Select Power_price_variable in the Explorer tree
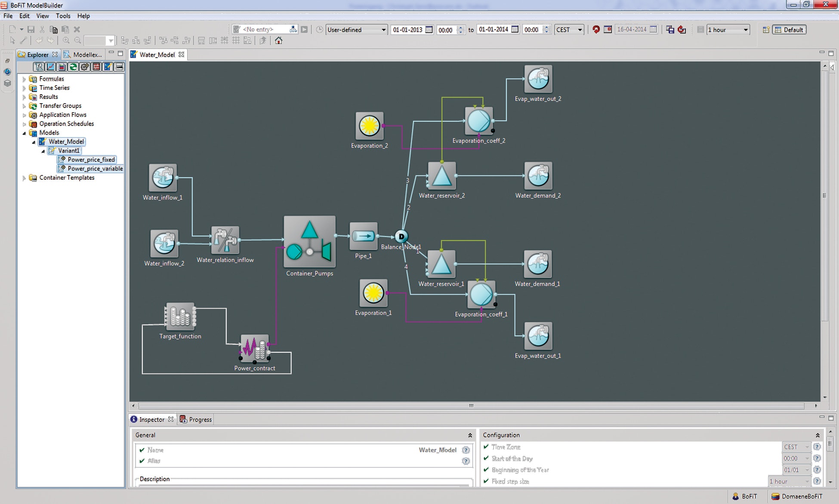 point(95,169)
